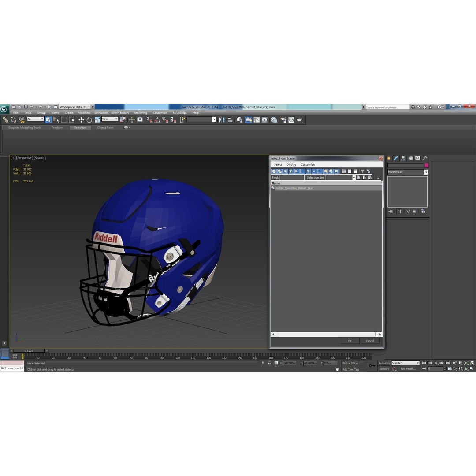Toggle Display Space Warps filter in Select From Scene

(303, 171)
